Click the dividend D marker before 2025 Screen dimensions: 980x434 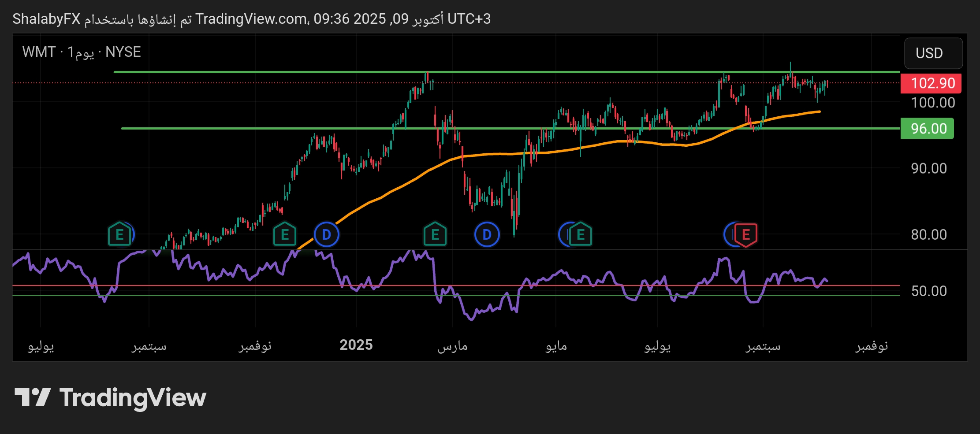click(x=326, y=235)
